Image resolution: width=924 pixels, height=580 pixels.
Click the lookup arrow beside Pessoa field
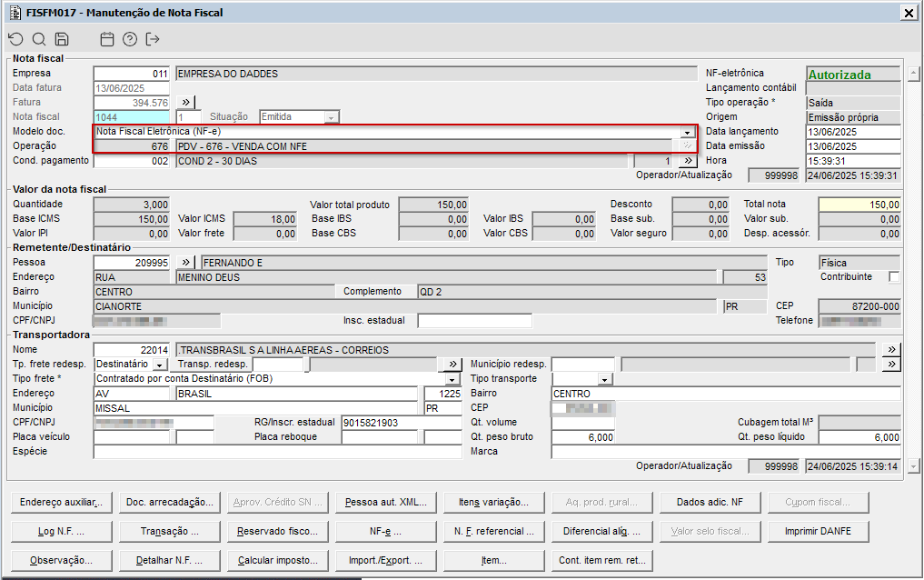pos(186,263)
